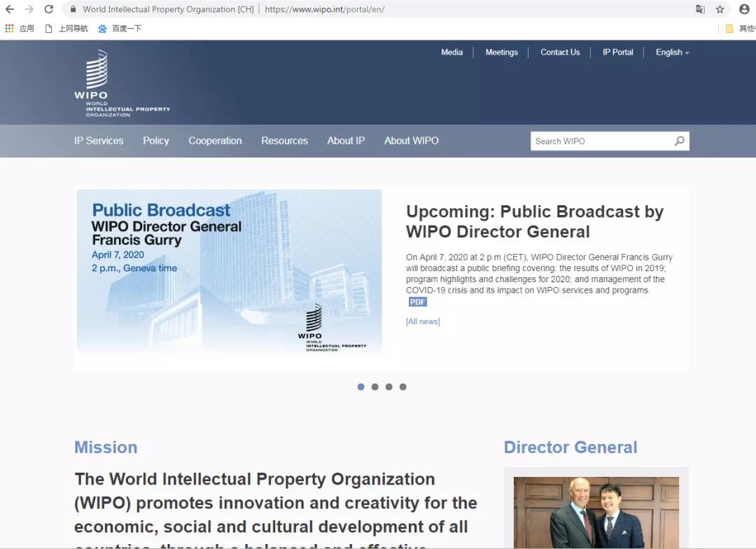Open the Policy menu

155,140
